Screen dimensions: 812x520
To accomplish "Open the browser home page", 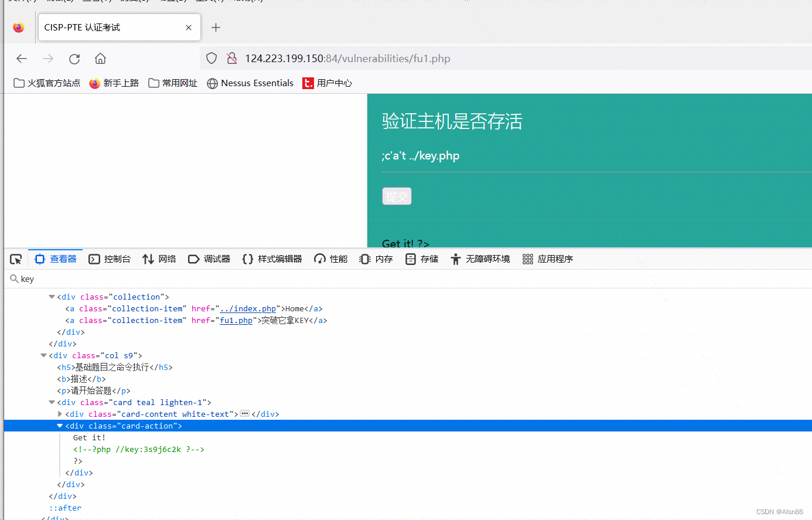I will pos(100,59).
